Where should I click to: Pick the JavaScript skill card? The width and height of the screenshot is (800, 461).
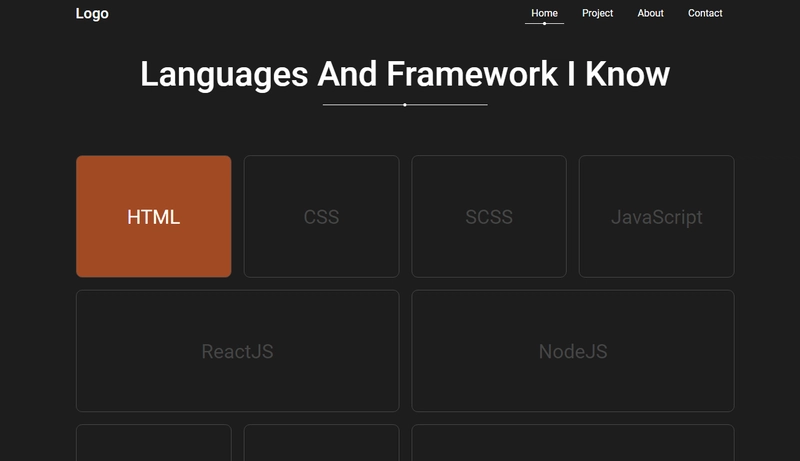pyautogui.click(x=657, y=217)
